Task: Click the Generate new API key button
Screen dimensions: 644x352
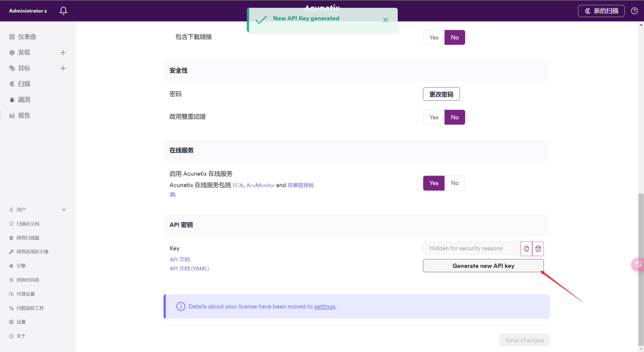Action: pos(483,266)
